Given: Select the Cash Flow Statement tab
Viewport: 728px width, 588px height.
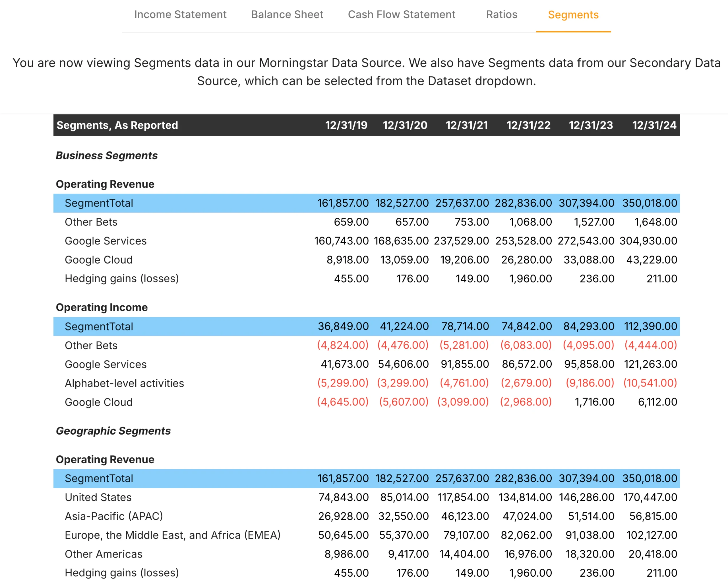Looking at the screenshot, I should (402, 14).
